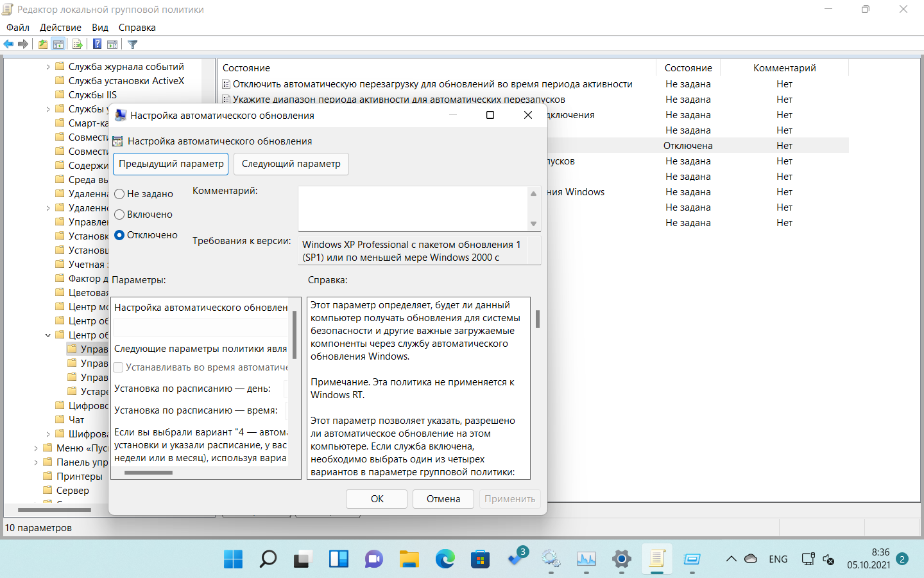Expand the 'Панель управления' tree node
Viewport: 924px width, 578px height.
(x=36, y=462)
